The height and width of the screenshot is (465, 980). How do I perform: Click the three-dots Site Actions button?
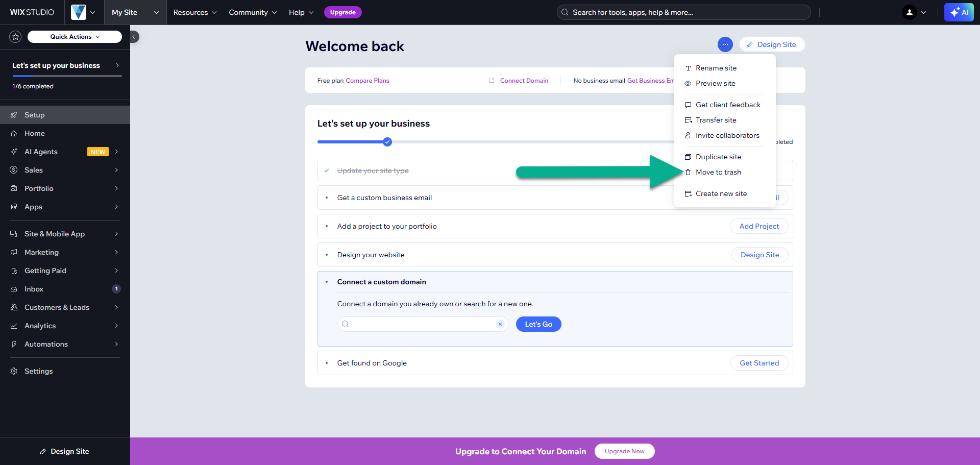(x=725, y=44)
